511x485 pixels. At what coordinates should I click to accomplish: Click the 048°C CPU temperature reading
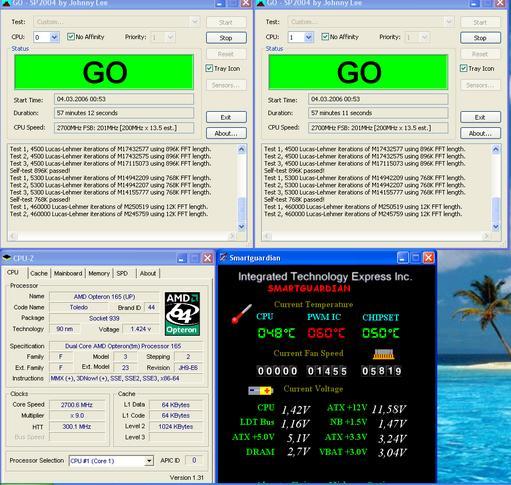tap(276, 333)
